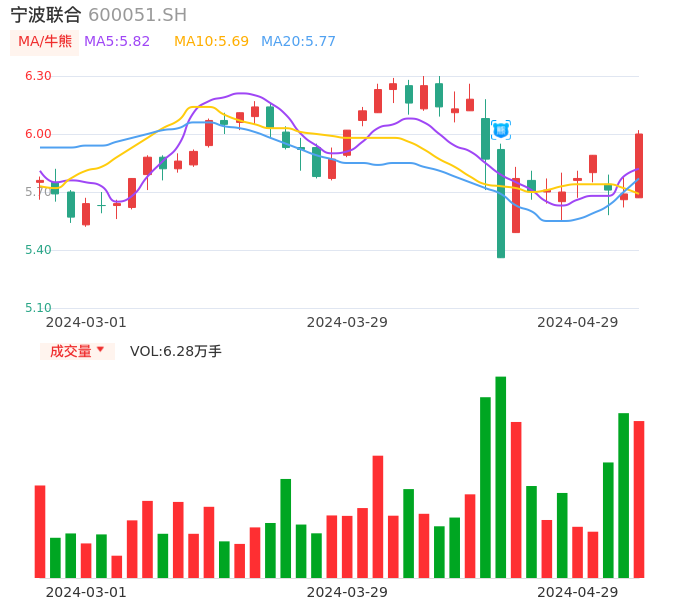Click the MA20:5.77 legend label

tap(298, 42)
